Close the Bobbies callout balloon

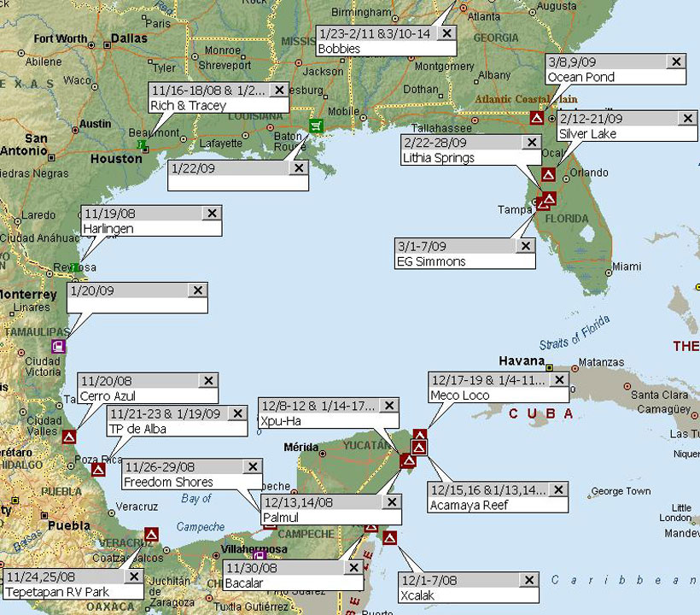coord(446,32)
